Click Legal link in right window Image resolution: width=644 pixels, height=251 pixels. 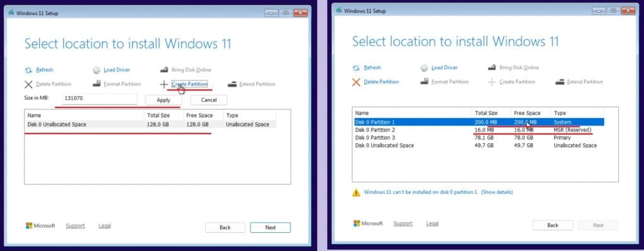[433, 223]
